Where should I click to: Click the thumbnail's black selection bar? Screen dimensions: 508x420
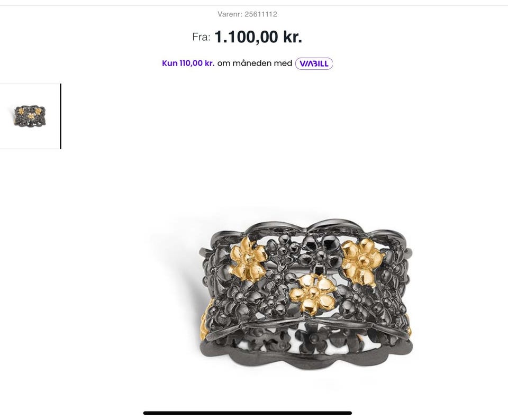60,116
